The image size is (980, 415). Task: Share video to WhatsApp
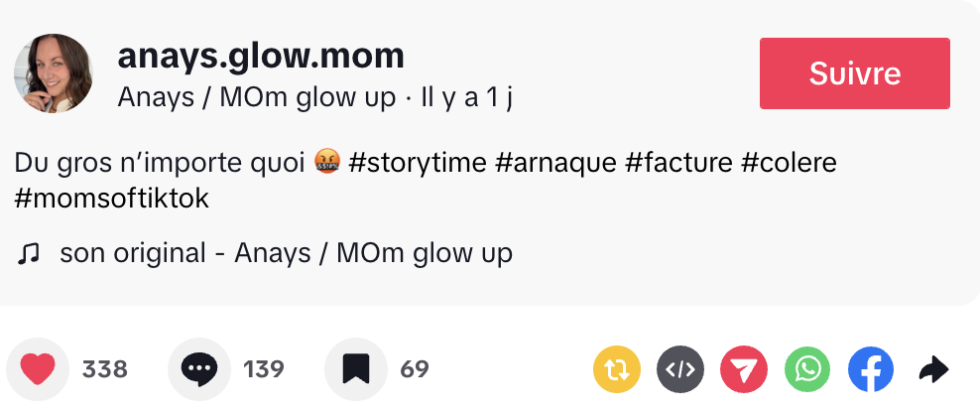(x=807, y=370)
